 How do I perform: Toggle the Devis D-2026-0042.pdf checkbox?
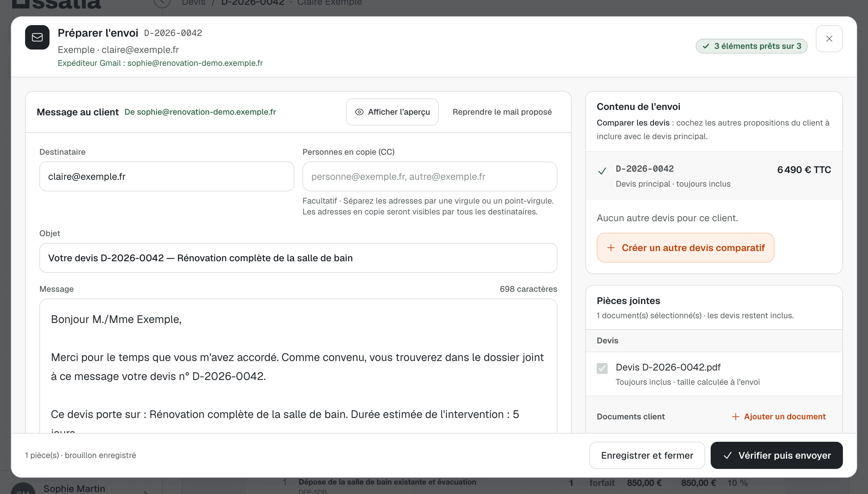coord(602,368)
